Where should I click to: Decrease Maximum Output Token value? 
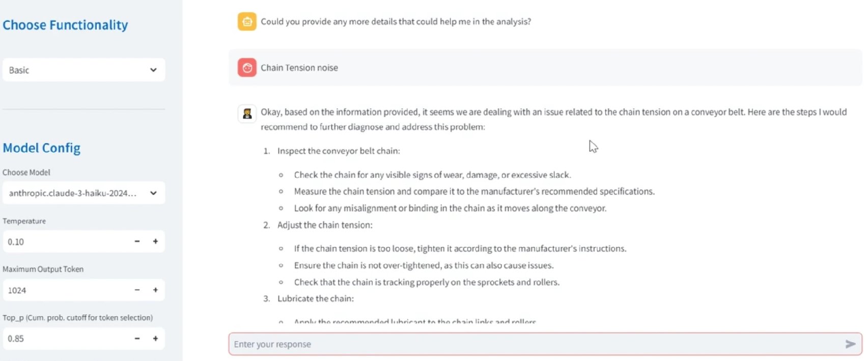pyautogui.click(x=137, y=290)
